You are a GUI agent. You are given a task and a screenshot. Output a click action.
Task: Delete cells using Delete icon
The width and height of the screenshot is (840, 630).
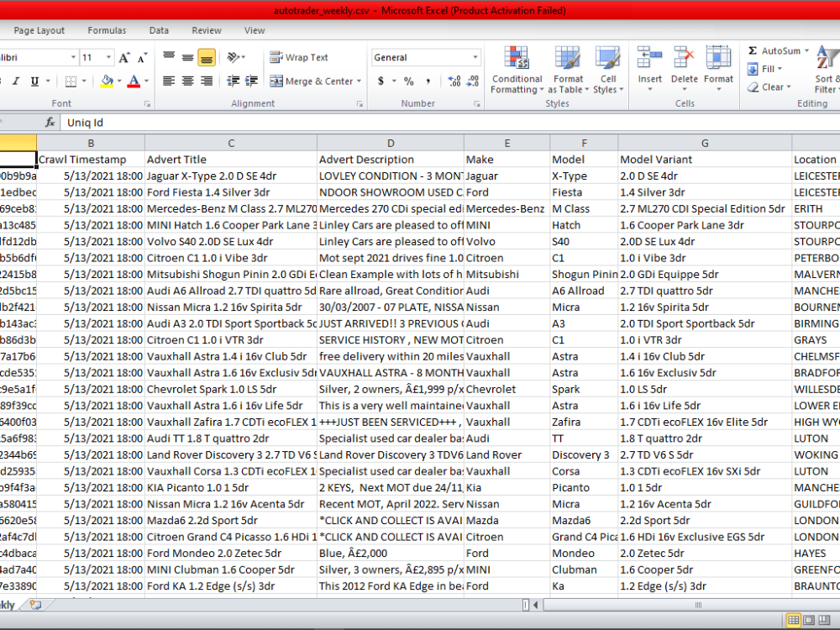(x=684, y=57)
